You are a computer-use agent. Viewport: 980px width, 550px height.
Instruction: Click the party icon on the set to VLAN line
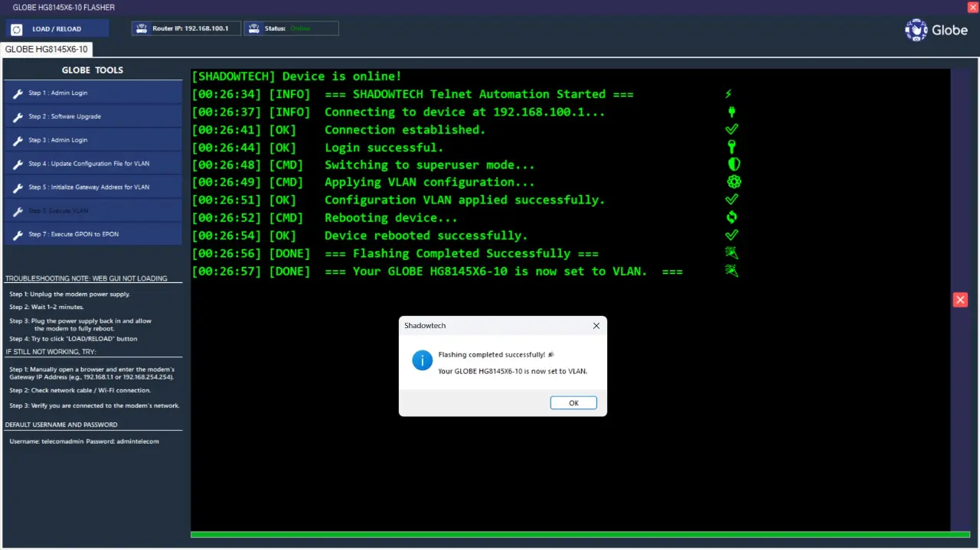pos(732,271)
